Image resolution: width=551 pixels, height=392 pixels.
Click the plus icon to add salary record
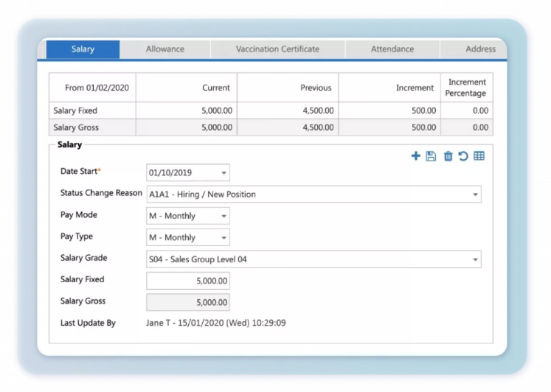[x=416, y=156]
